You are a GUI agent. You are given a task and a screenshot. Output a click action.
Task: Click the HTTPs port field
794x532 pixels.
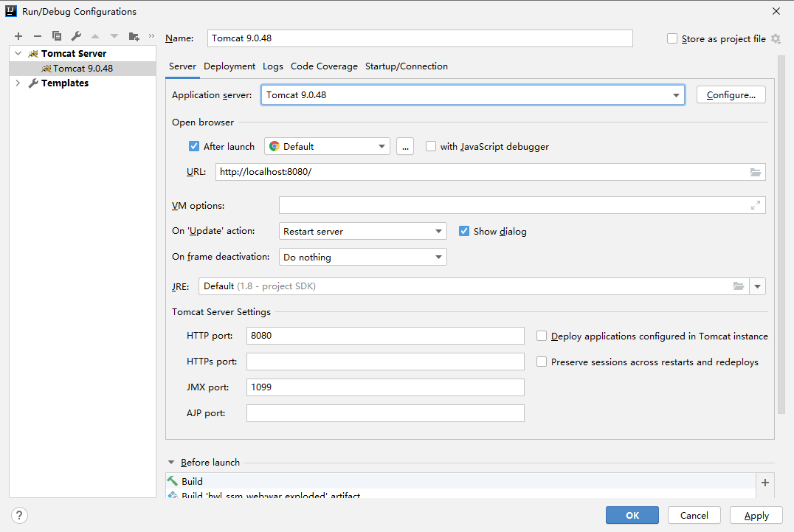[385, 362]
